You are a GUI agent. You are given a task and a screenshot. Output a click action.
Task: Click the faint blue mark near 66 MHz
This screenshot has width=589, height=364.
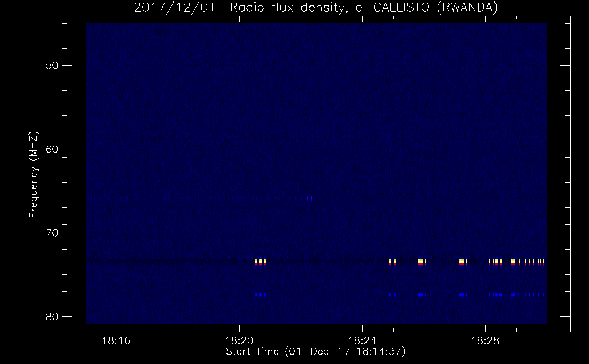pos(309,198)
